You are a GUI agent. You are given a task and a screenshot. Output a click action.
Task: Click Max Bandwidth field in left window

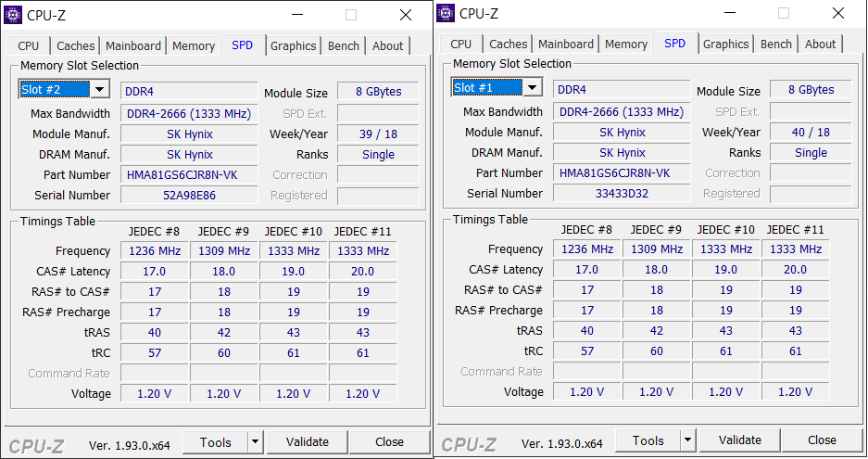[189, 114]
